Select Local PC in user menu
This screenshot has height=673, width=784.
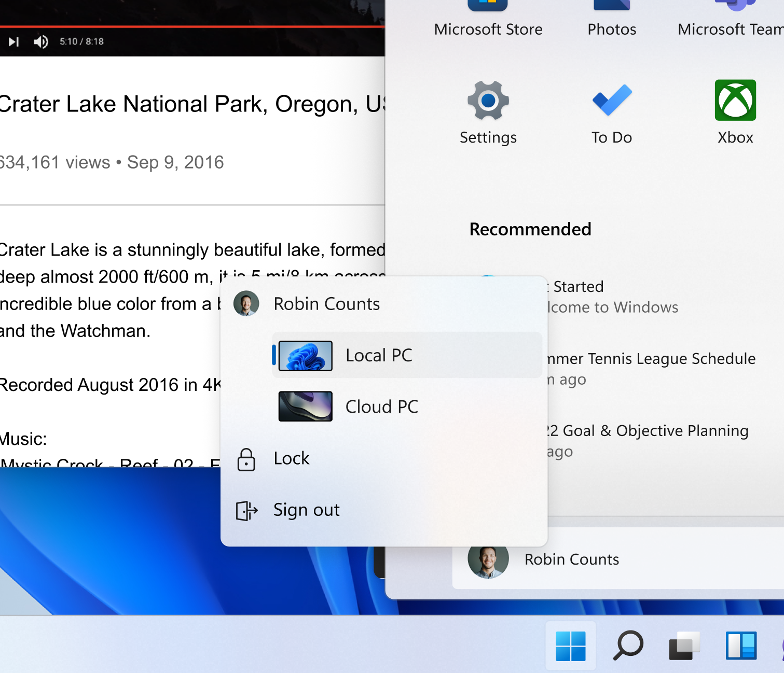point(407,355)
